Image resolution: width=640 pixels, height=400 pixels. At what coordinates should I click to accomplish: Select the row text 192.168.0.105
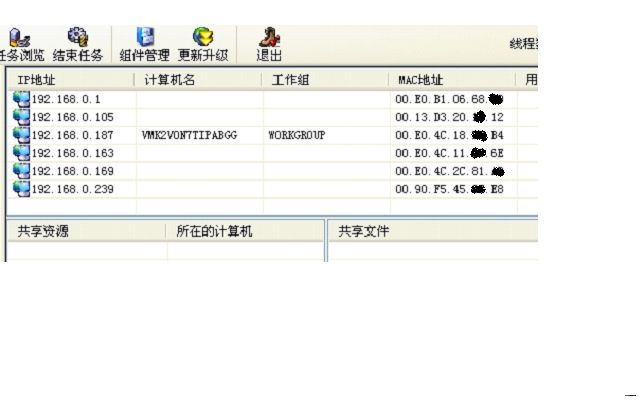[x=73, y=117]
